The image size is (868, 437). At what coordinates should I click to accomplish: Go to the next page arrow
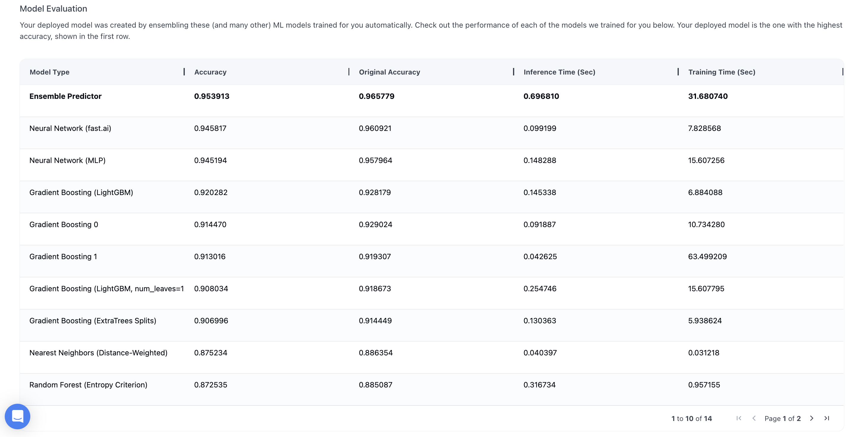811,418
